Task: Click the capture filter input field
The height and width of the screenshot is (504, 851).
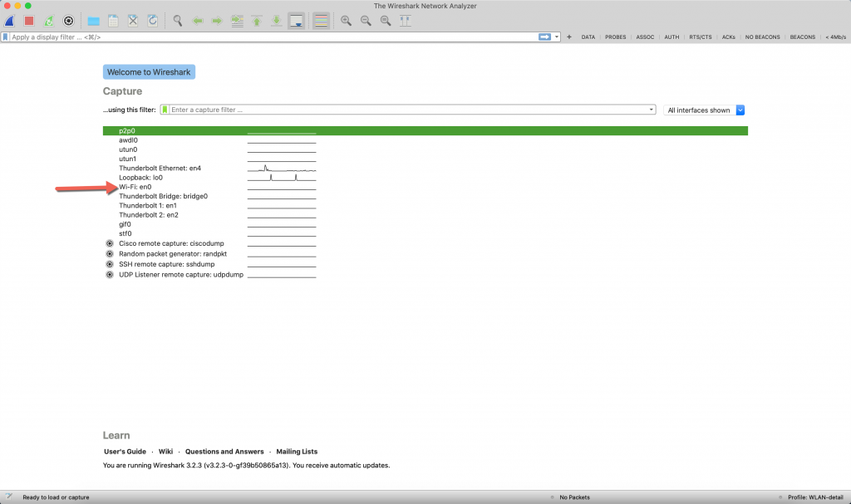Action: (407, 110)
